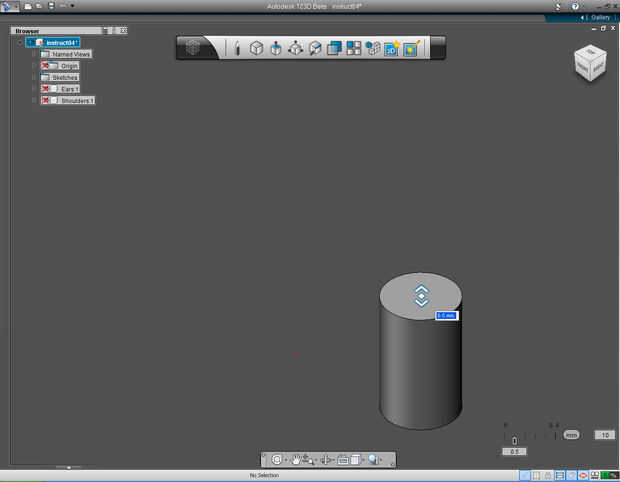620x482 pixels.
Task: Select the Primitives box tool
Action: (x=256, y=48)
